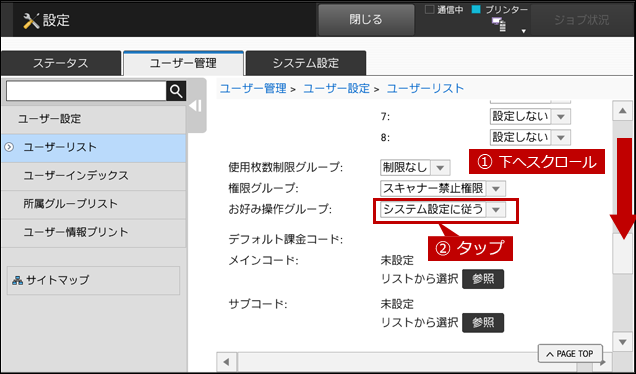636x374 pixels.
Task: Collapse the sidebar with the arrow handle
Action: (x=196, y=106)
